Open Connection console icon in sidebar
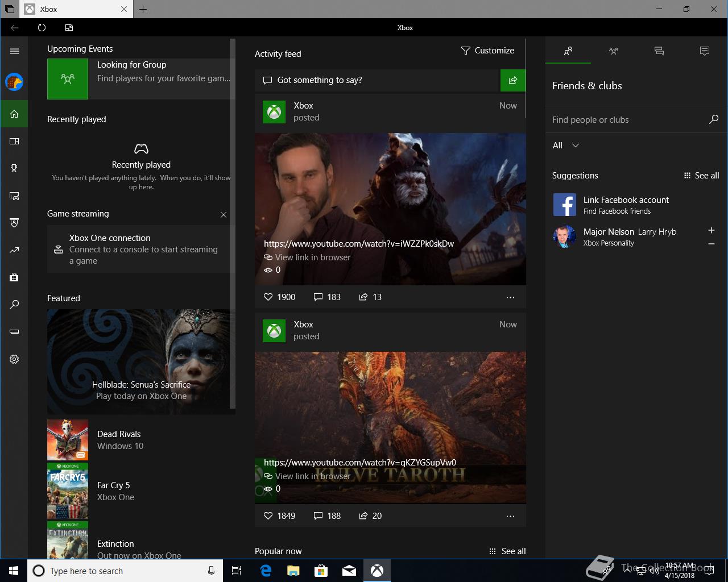This screenshot has width=728, height=582. coord(14,332)
